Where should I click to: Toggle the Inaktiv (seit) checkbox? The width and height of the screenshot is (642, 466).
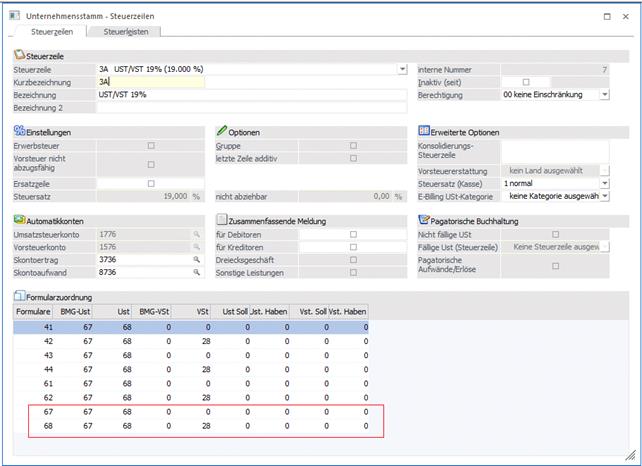(x=527, y=82)
